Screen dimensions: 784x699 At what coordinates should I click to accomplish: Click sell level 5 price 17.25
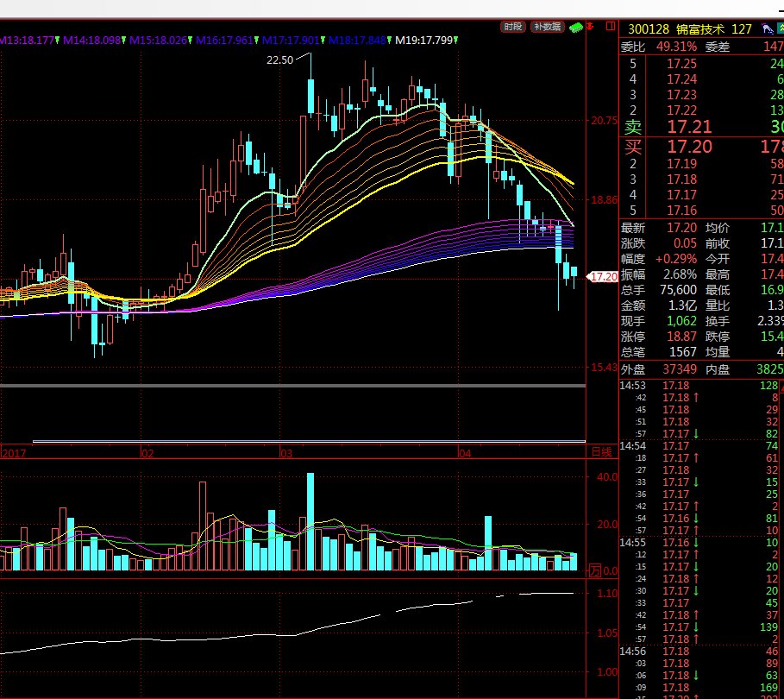tap(681, 64)
